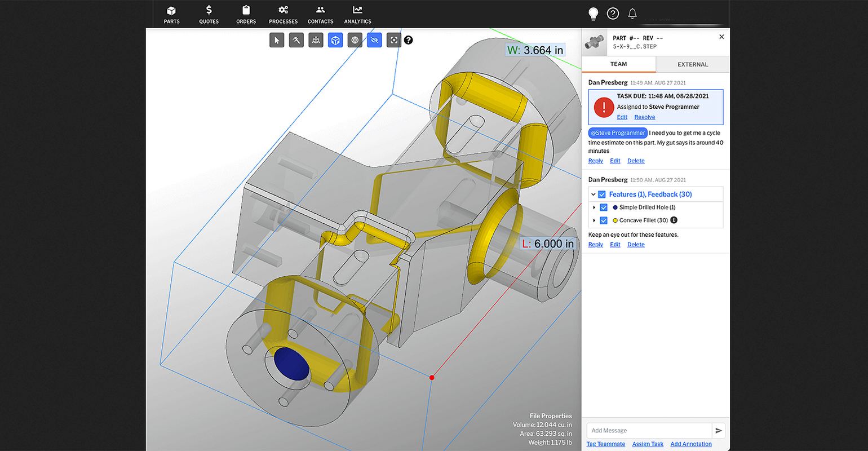Click the notification bell icon
This screenshot has height=451, width=868.
coord(632,14)
